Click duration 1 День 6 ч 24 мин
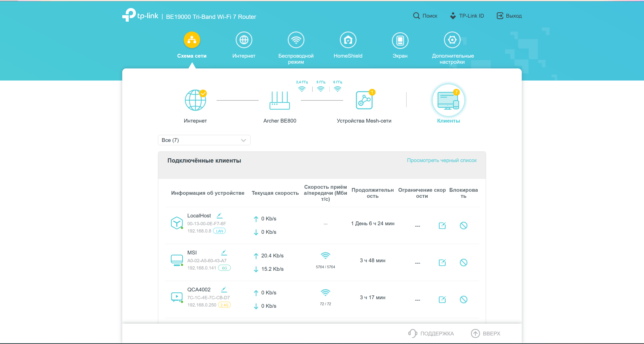This screenshot has height=344, width=644. [x=373, y=223]
